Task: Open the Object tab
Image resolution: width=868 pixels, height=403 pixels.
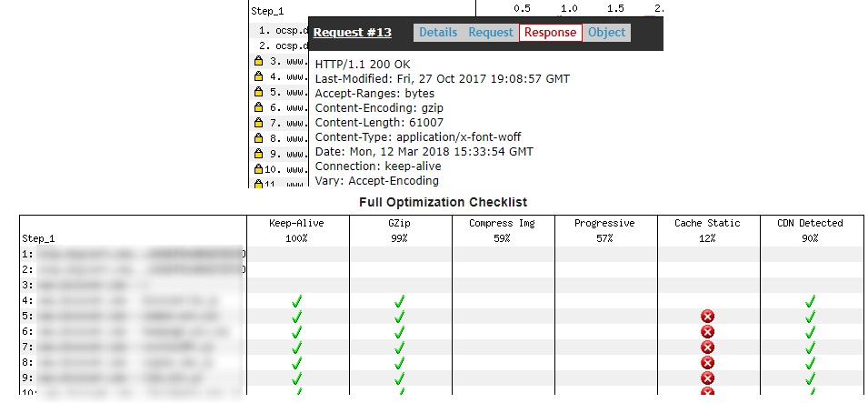Action: coord(606,33)
